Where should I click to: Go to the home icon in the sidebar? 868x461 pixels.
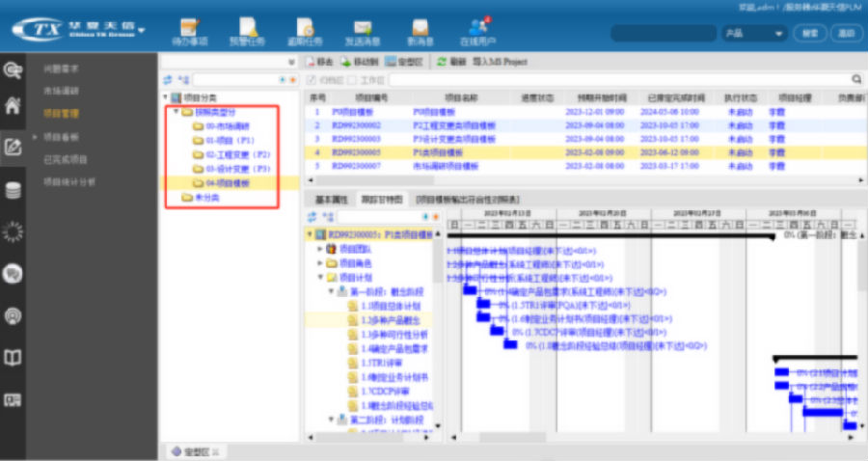pyautogui.click(x=13, y=104)
